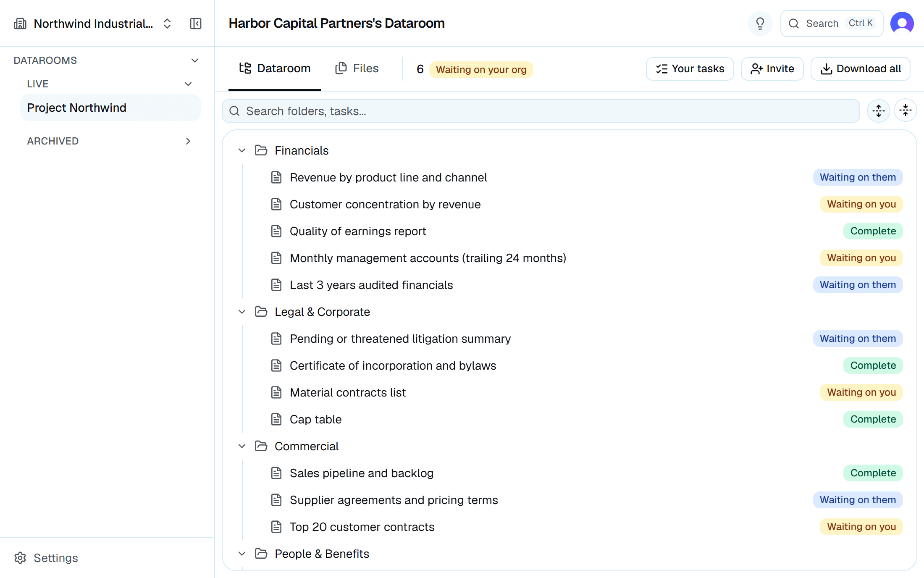Click document icon beside Cap table

[276, 419]
